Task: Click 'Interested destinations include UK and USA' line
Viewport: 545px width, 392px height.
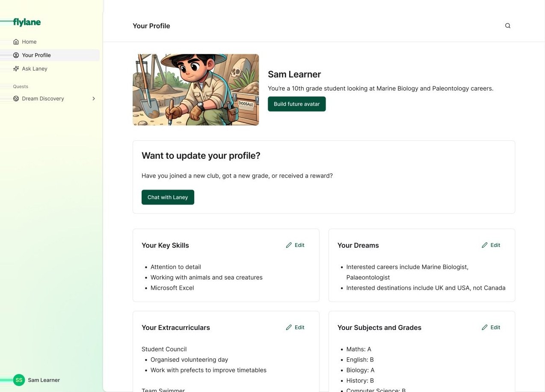Action: point(426,288)
